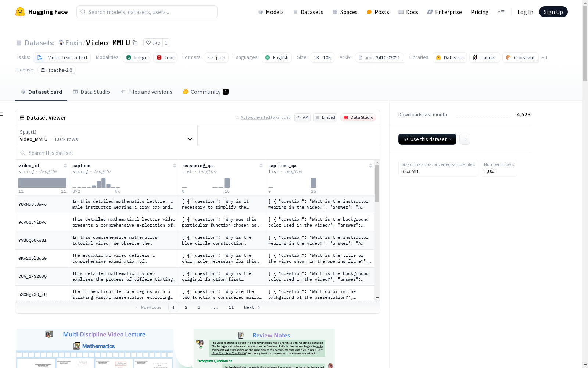The height and width of the screenshot is (368, 588).
Task: Click the left sidebar table-of-contents icon
Action: (1, 114)
